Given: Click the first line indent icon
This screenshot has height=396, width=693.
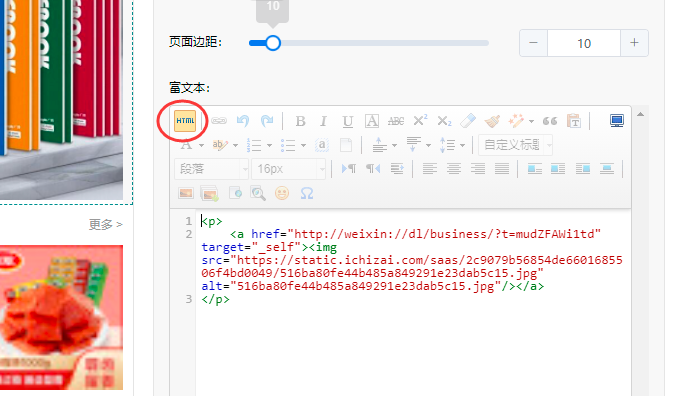Looking at the screenshot, I should [x=397, y=169].
